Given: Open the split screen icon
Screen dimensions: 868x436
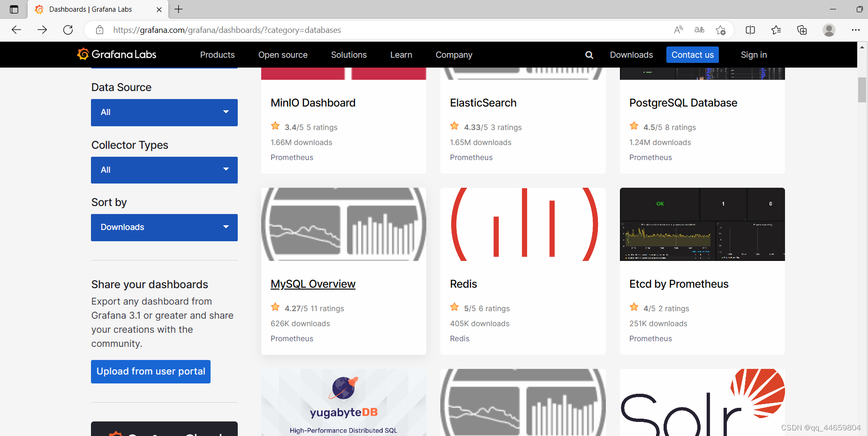Looking at the screenshot, I should [x=750, y=30].
